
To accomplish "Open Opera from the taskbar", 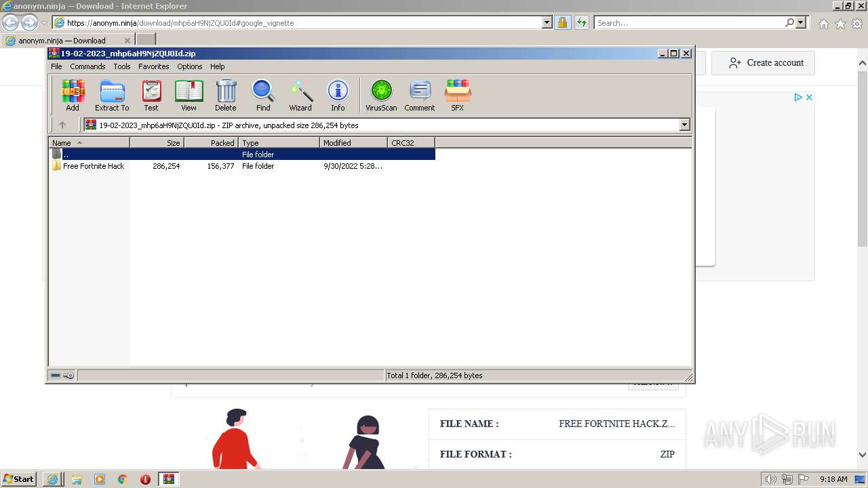I will [x=145, y=479].
